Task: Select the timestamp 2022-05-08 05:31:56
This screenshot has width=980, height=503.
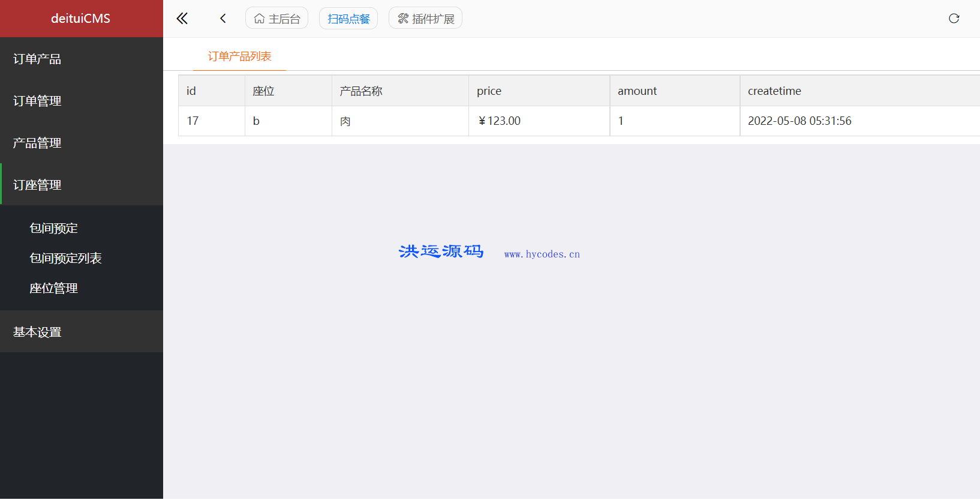Action: coord(860,121)
